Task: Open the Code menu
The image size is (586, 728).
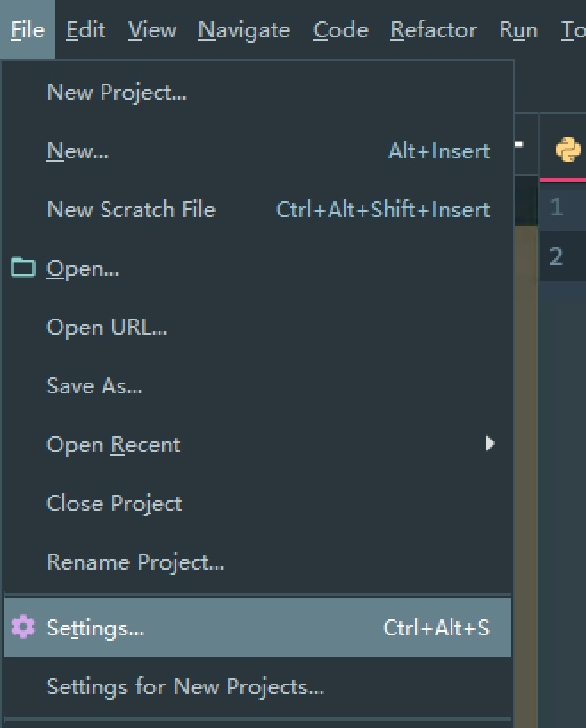Action: point(340,30)
